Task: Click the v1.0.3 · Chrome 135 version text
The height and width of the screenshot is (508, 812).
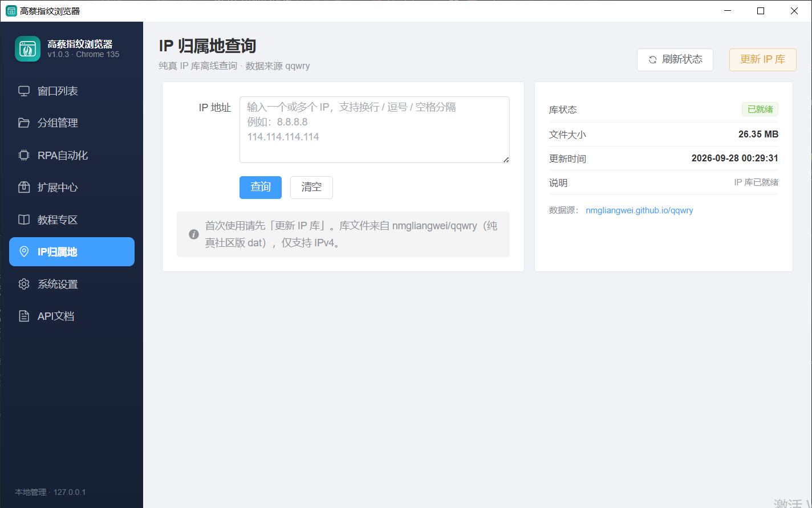Action: 83,55
